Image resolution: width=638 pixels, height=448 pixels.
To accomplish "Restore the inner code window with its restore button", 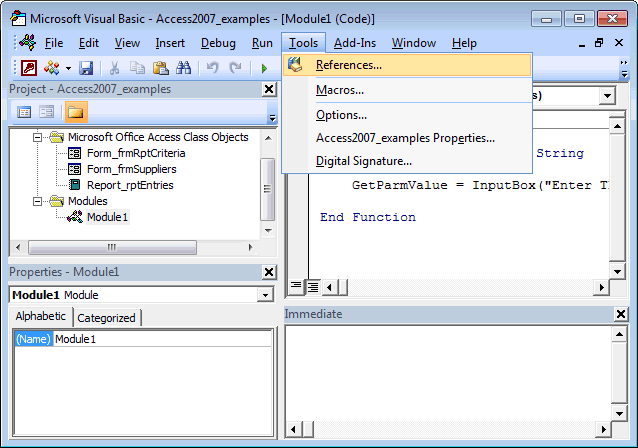I will [x=599, y=43].
